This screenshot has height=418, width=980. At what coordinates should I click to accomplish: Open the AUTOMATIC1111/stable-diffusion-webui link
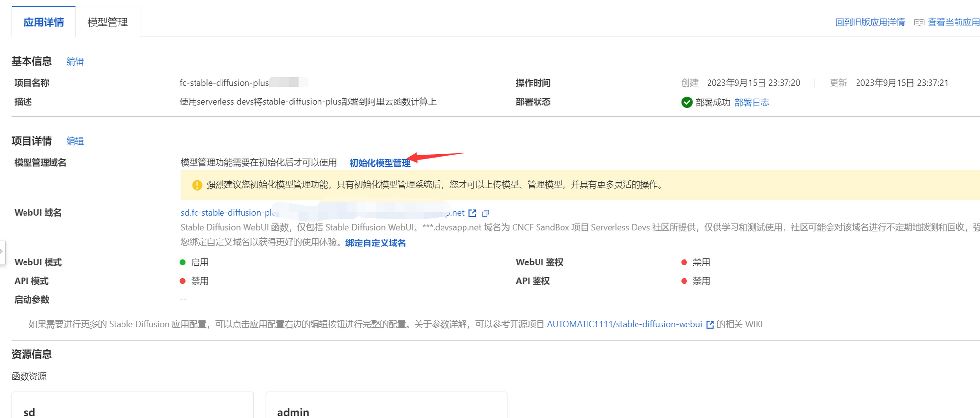pyautogui.click(x=624, y=324)
